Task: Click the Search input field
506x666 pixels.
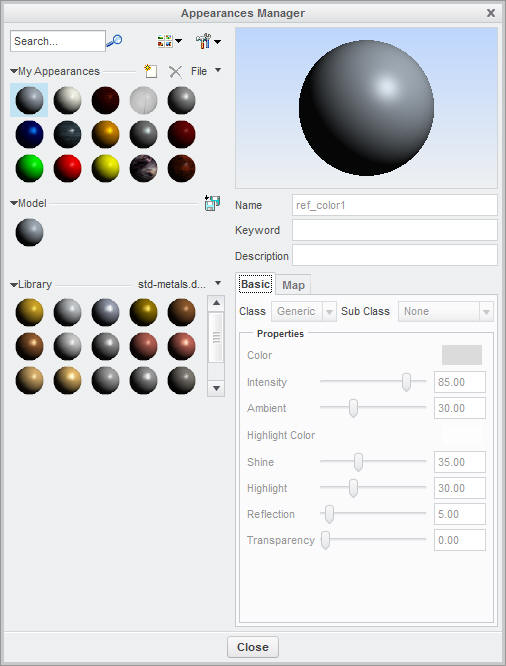Action: click(x=58, y=41)
